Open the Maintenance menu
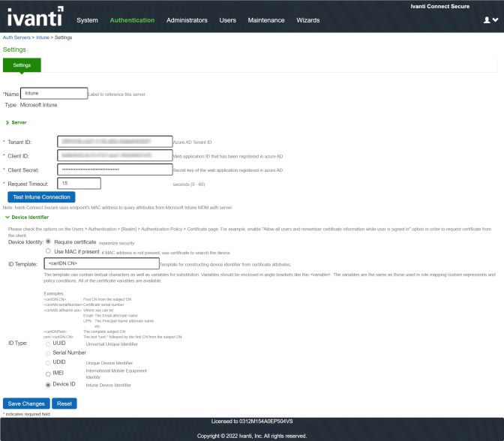The height and width of the screenshot is (441, 504). (x=266, y=20)
